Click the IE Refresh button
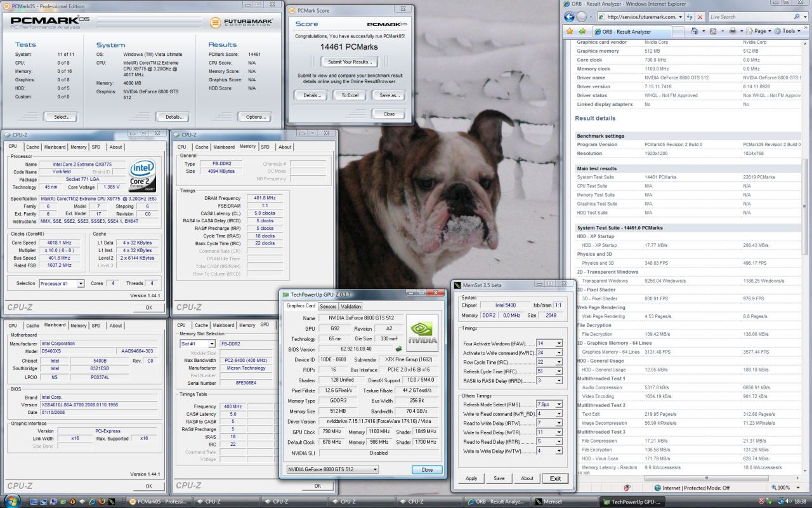The width and height of the screenshot is (812, 508). pos(688,17)
